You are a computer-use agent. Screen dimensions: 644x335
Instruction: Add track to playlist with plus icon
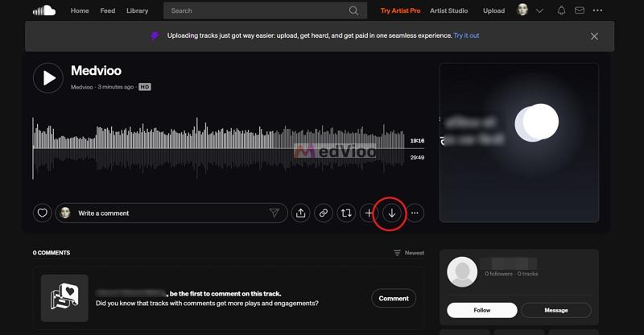[x=369, y=213]
